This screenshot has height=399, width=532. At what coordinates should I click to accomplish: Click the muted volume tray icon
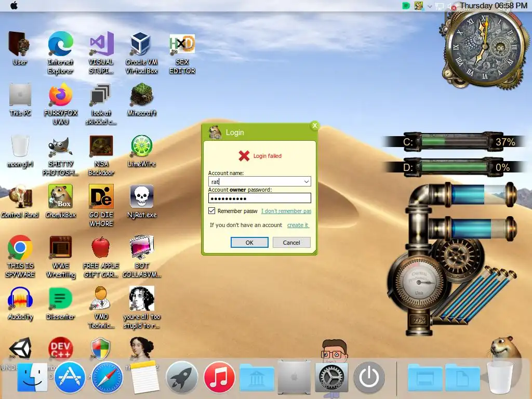[x=451, y=6]
